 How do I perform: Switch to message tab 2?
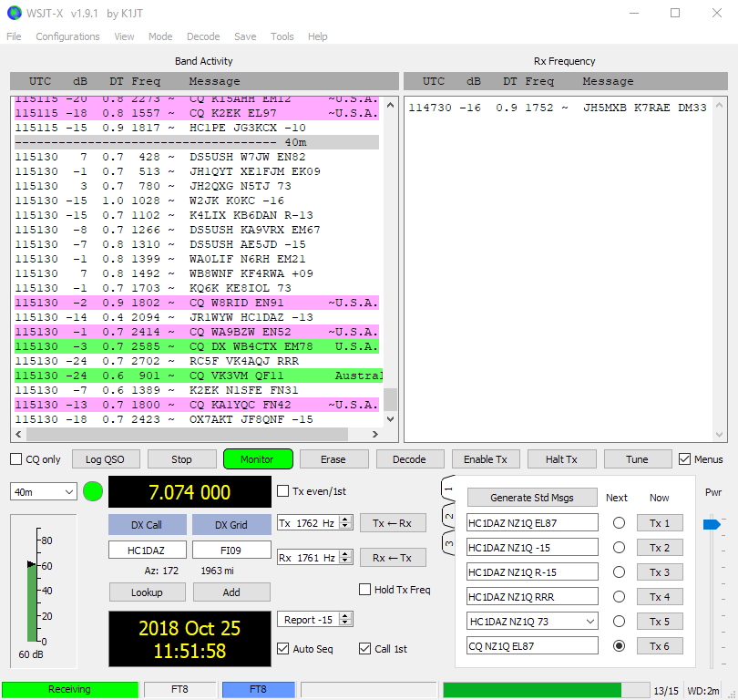coord(447,517)
